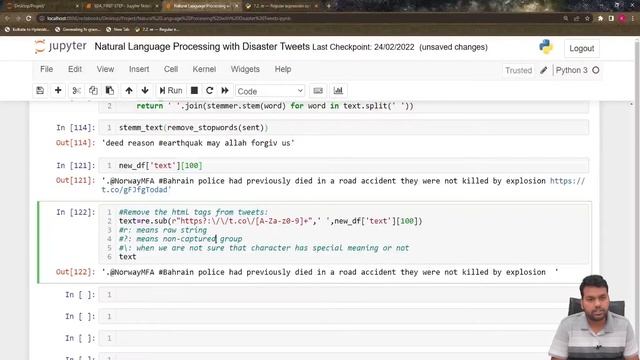Viewport: 640px width, 360px height.
Task: Switch to the first Desktop/Project browser tab
Action: 41,6
